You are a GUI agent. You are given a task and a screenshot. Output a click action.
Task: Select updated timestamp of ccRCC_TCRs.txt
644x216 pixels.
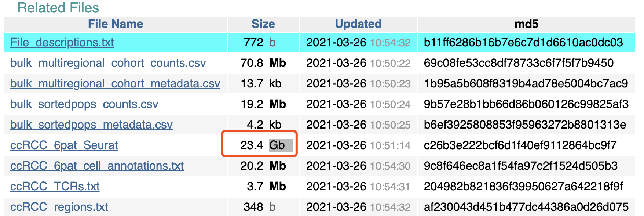(358, 187)
